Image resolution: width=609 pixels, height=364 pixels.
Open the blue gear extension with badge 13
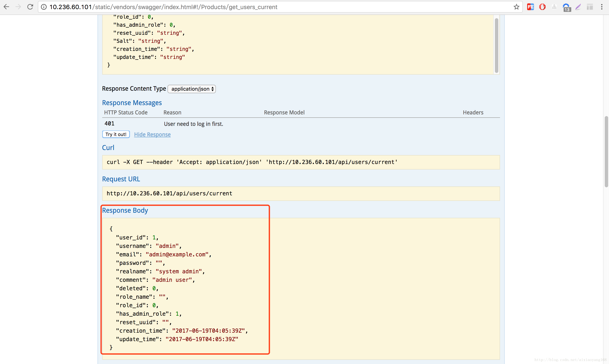click(566, 7)
